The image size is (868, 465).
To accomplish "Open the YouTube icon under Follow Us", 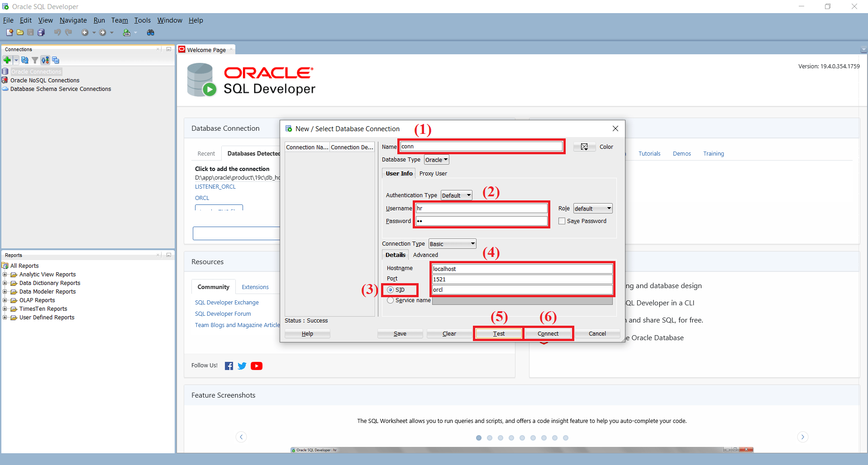I will (x=257, y=366).
